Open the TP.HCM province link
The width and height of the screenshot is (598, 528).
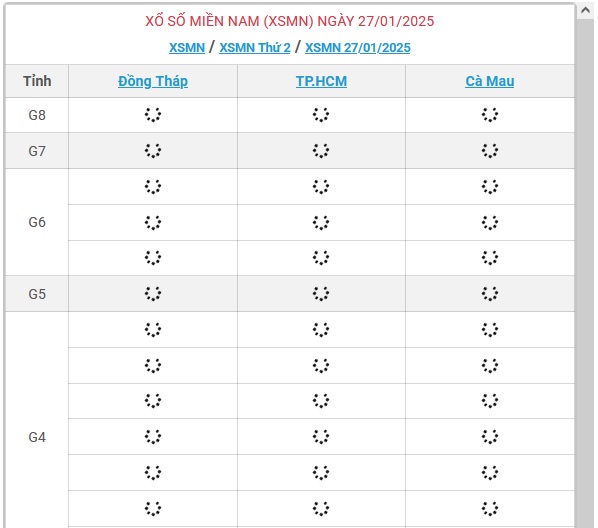pyautogui.click(x=322, y=81)
